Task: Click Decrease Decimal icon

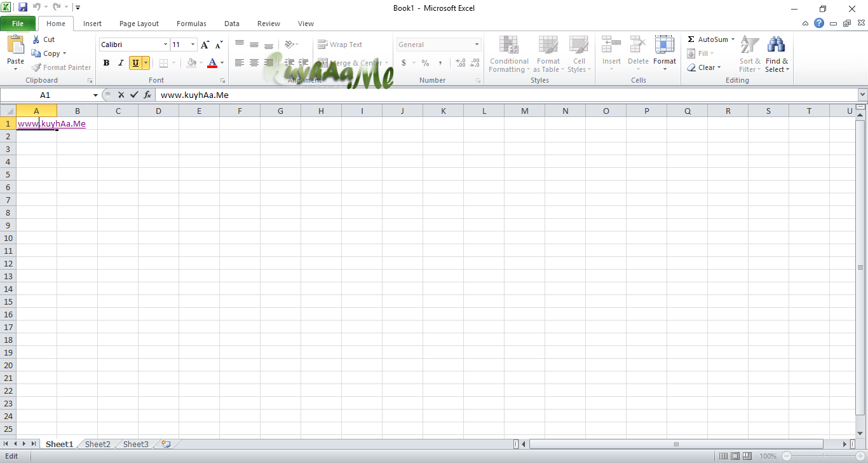Action: (x=476, y=63)
